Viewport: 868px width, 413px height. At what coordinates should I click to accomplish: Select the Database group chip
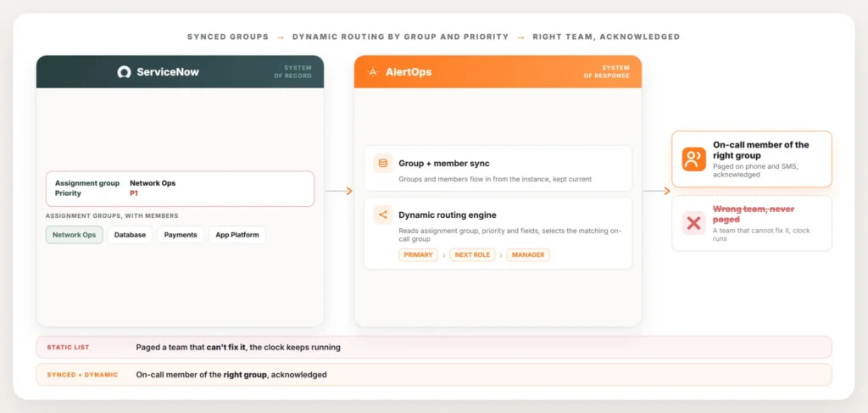[x=130, y=235]
